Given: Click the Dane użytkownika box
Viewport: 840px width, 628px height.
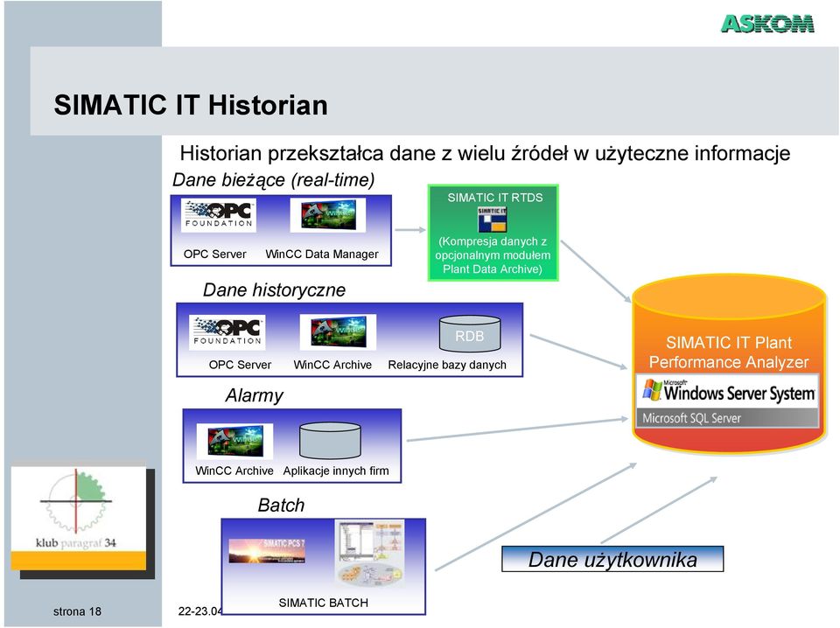Looking at the screenshot, I should point(612,559).
